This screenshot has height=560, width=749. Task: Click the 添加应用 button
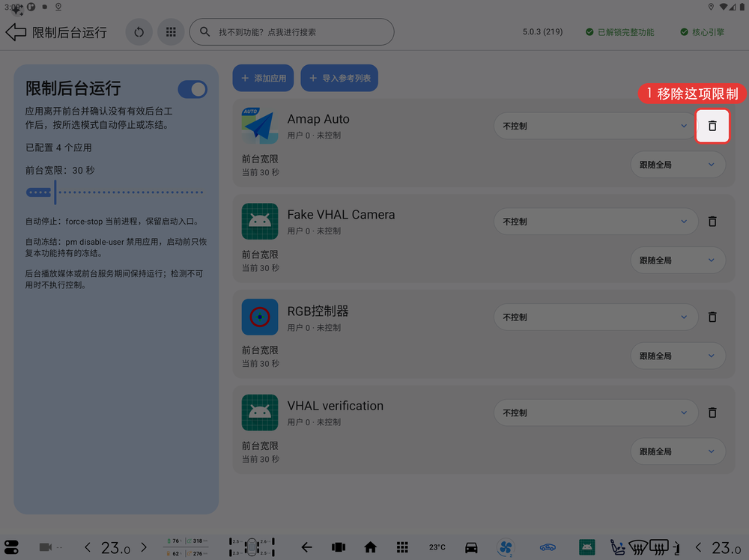263,78
